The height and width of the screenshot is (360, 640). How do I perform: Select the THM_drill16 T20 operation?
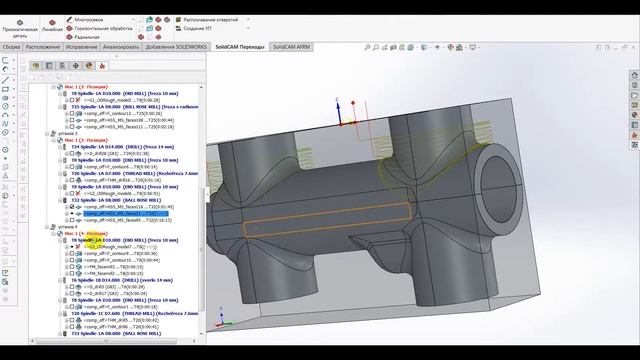coord(122,180)
